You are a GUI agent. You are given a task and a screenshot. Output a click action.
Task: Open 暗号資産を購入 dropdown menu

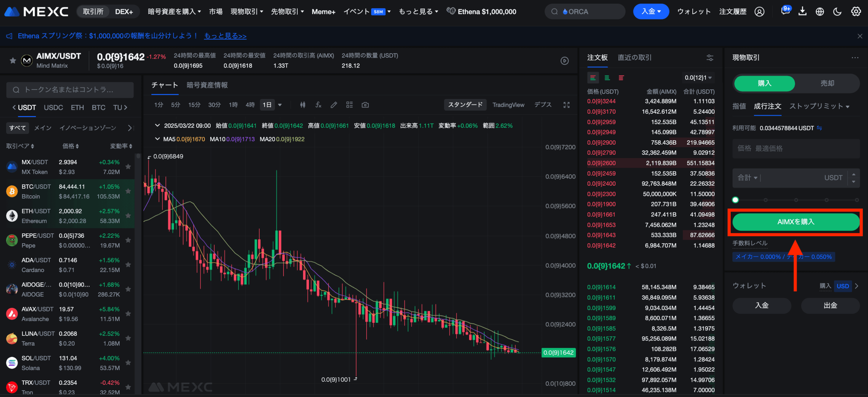(174, 12)
